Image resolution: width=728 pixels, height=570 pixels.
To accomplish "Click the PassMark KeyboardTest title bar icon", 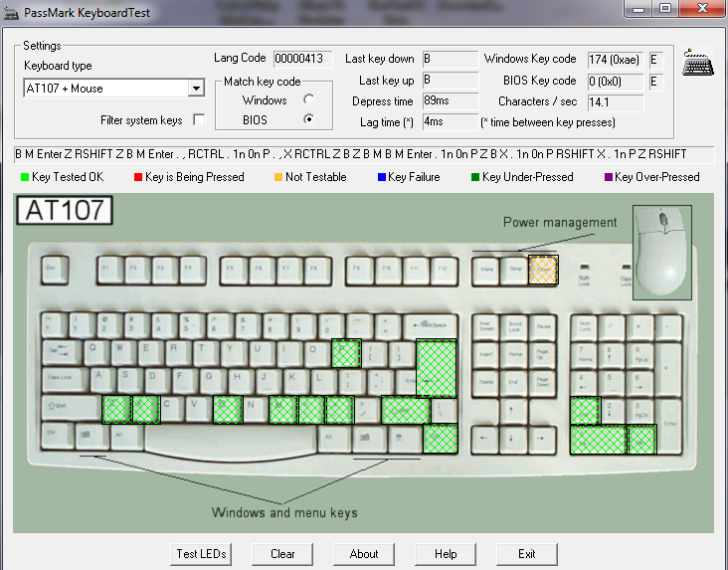I will 11,13.
